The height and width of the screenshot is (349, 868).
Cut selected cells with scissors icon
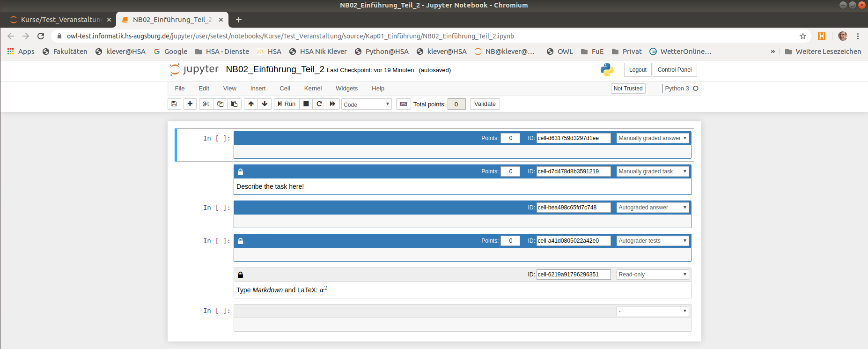click(206, 104)
